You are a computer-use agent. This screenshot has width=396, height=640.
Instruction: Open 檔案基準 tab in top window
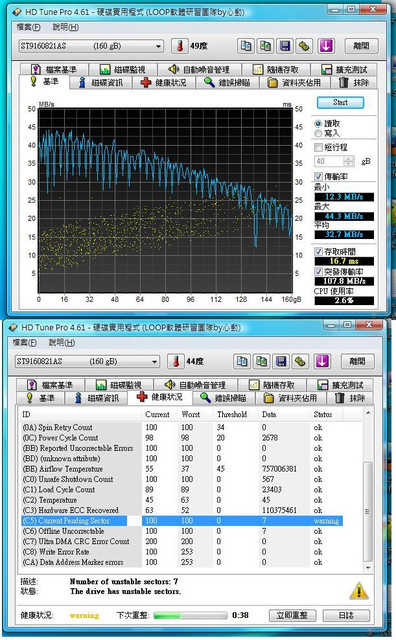[x=54, y=69]
